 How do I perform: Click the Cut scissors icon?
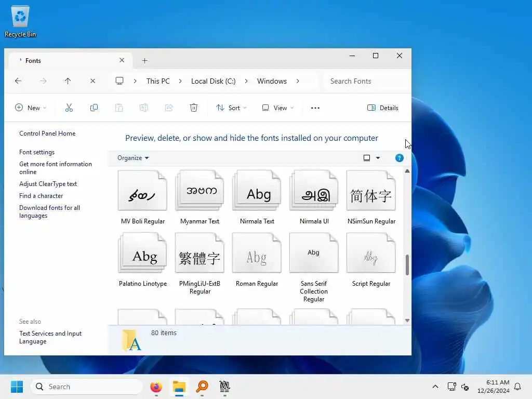point(69,108)
